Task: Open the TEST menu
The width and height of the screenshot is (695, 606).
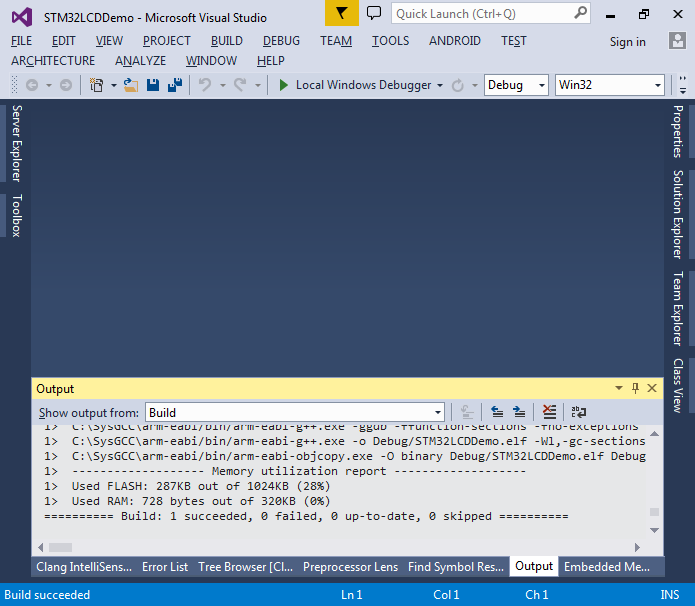Action: point(514,41)
